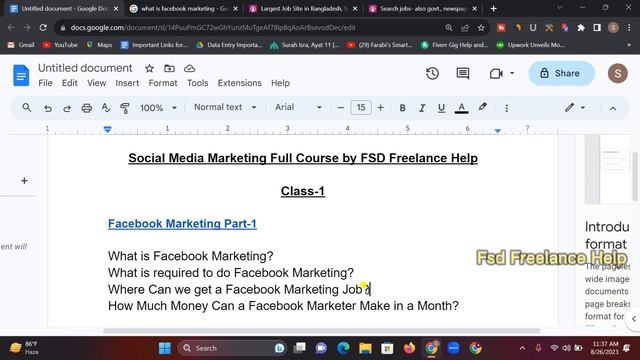640x360 pixels.
Task: Open more toolbar options menu
Action: [x=507, y=108]
